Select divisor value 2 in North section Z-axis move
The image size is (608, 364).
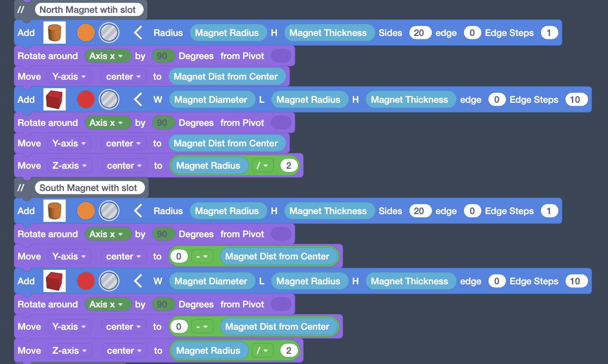click(289, 165)
